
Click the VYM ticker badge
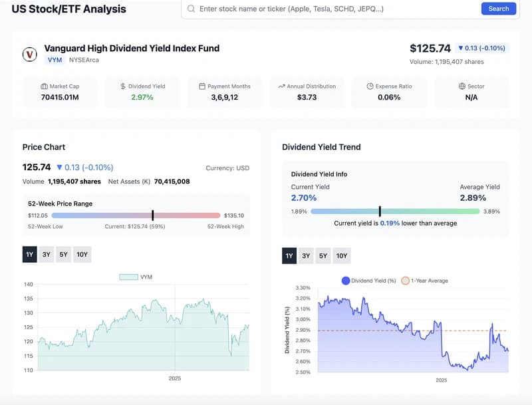[x=55, y=60]
